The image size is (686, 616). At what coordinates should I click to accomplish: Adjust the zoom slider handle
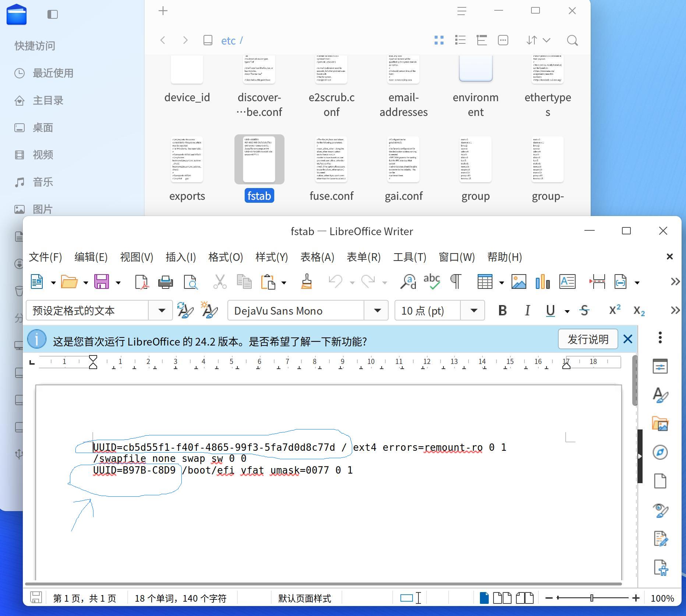pos(592,598)
